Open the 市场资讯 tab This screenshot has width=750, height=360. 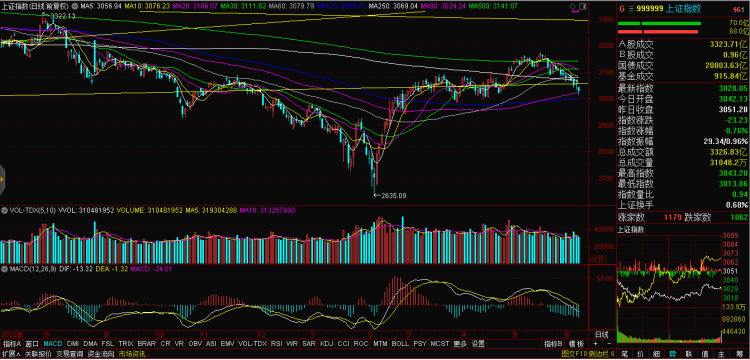(x=132, y=354)
